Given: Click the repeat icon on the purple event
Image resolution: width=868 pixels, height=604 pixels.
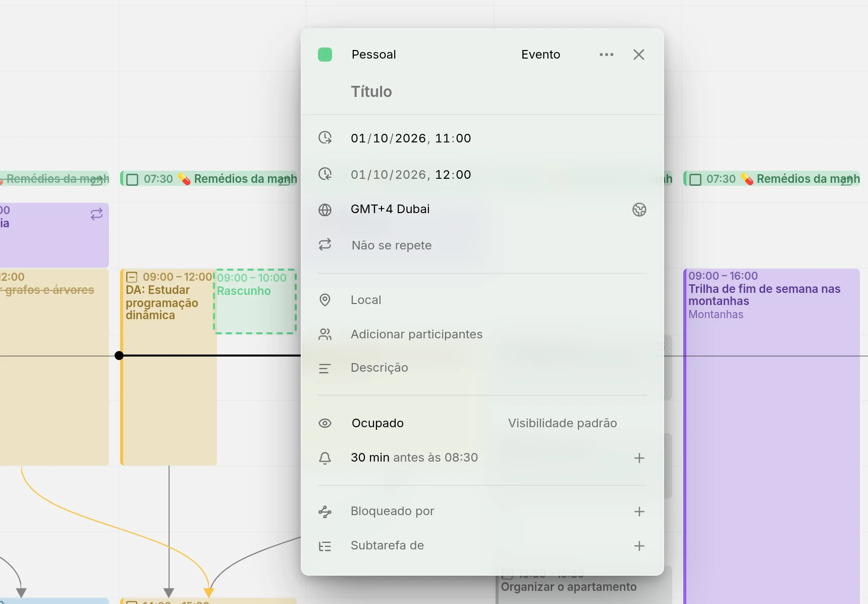Looking at the screenshot, I should (96, 214).
